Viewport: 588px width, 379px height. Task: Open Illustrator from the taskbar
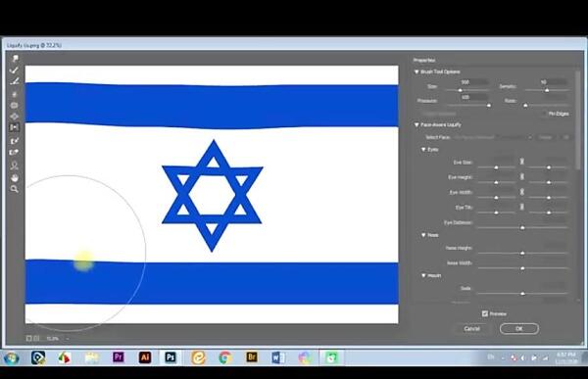point(145,357)
